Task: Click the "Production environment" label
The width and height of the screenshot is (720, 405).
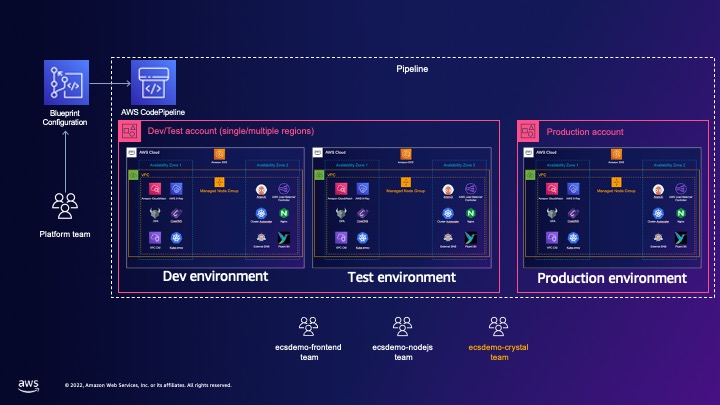Action: tap(612, 278)
